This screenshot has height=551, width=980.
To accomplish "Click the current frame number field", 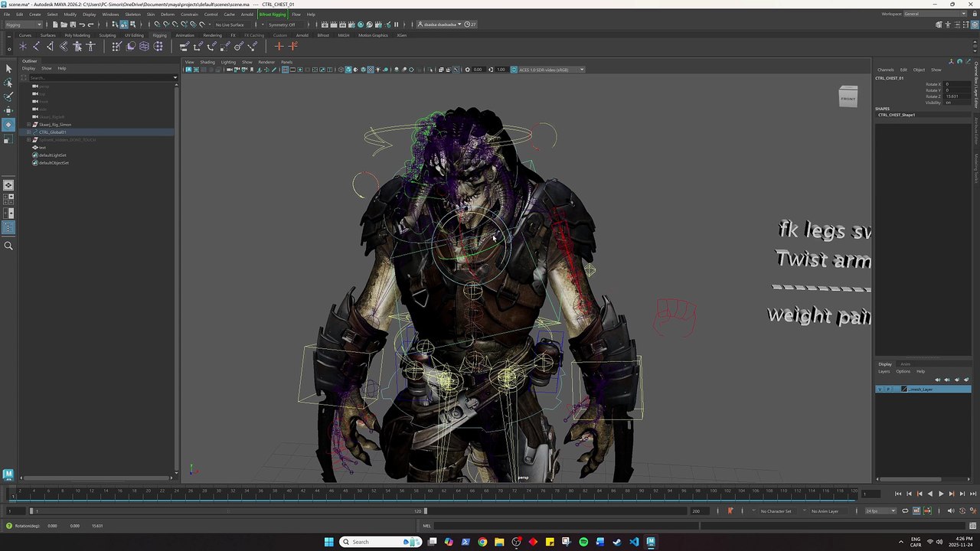I will 871,494.
